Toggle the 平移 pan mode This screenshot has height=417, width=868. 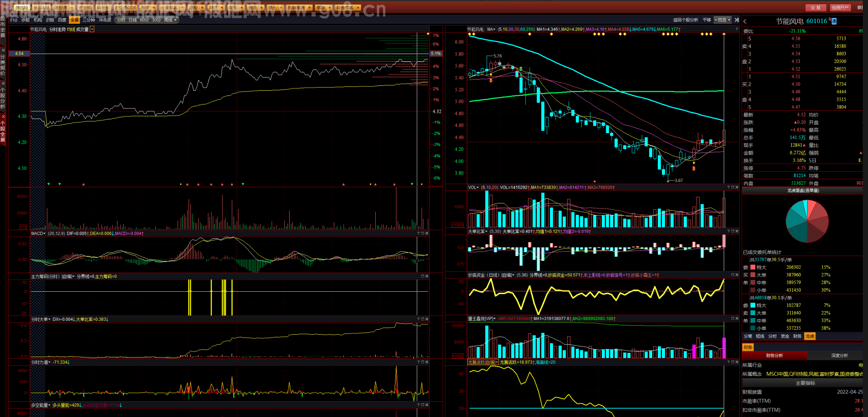(x=707, y=20)
